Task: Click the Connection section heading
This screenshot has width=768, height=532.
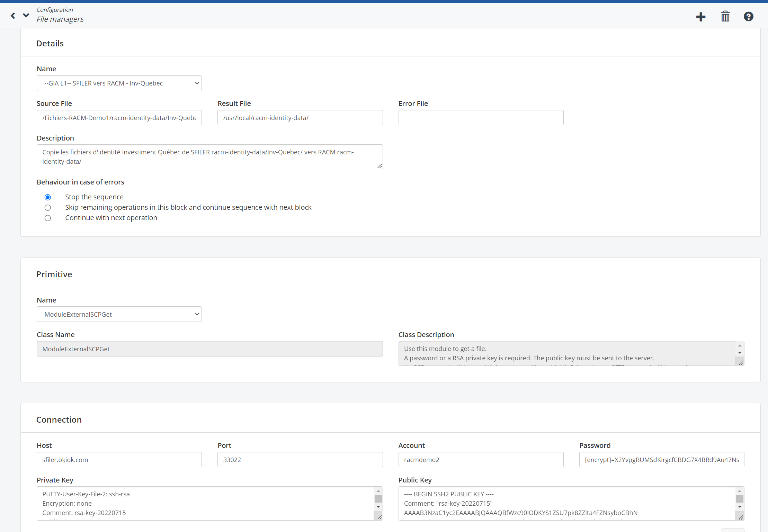Action: pos(59,420)
